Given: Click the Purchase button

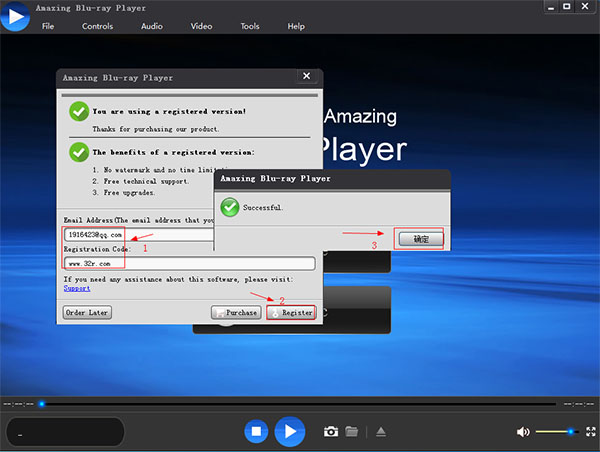Looking at the screenshot, I should [x=236, y=313].
